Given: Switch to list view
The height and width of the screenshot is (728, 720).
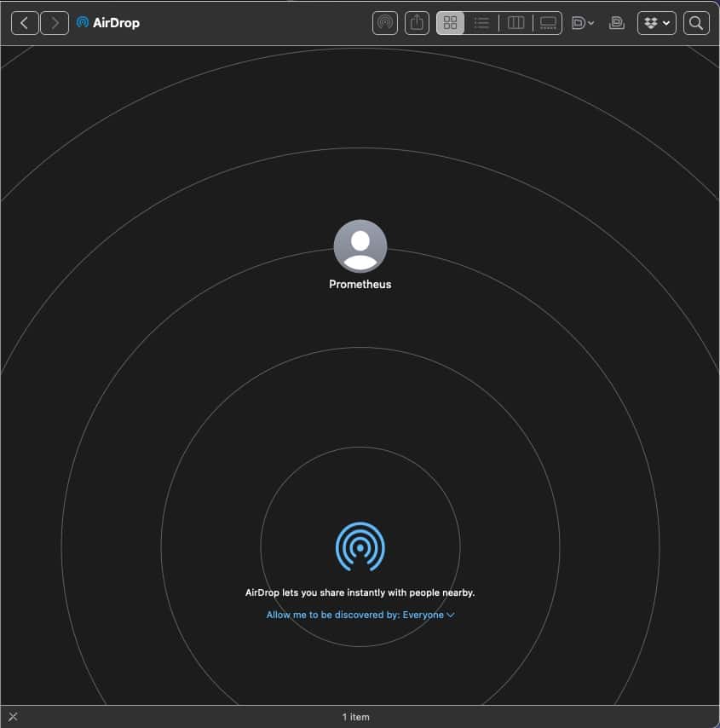Looking at the screenshot, I should point(481,23).
